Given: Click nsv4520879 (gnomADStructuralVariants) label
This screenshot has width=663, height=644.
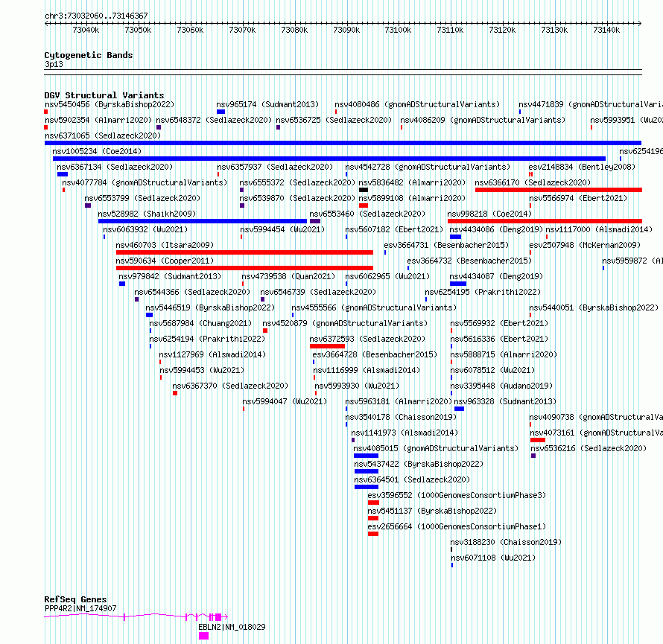Looking at the screenshot, I should [345, 323].
